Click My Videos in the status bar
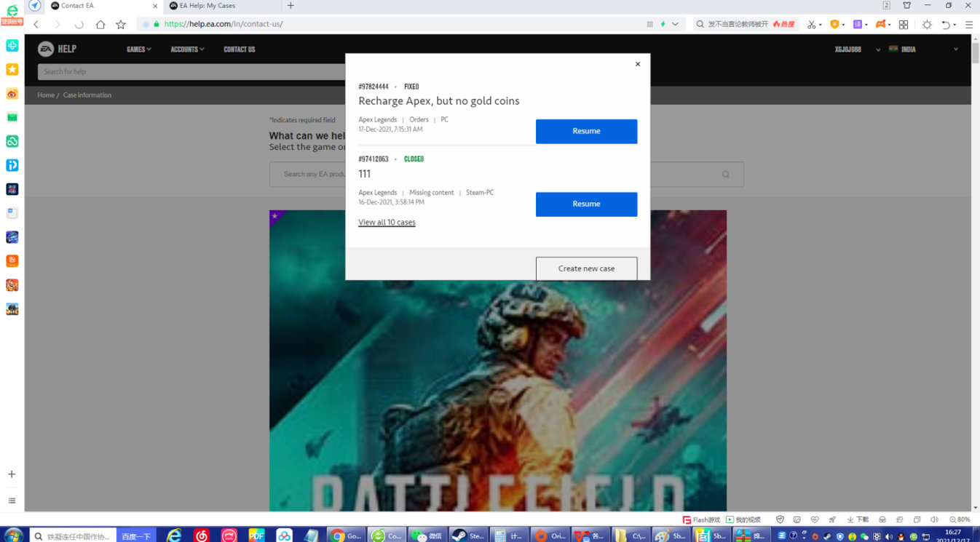This screenshot has width=980, height=542. (743, 519)
